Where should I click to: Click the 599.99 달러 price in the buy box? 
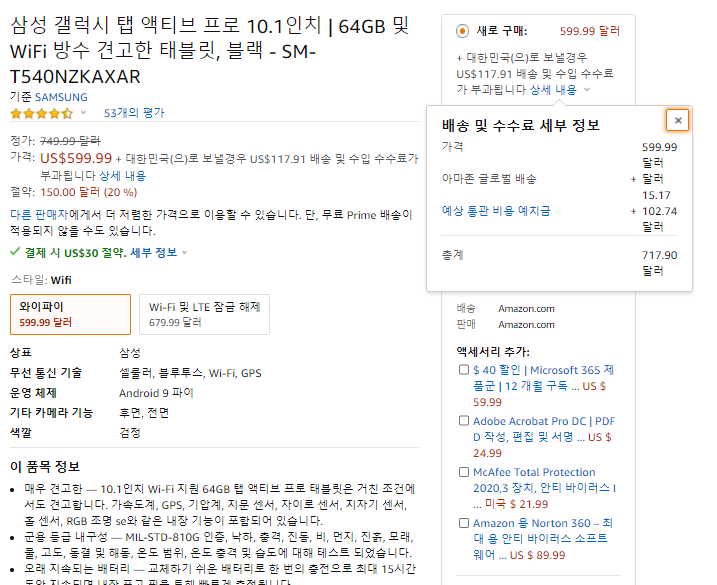pos(590,31)
